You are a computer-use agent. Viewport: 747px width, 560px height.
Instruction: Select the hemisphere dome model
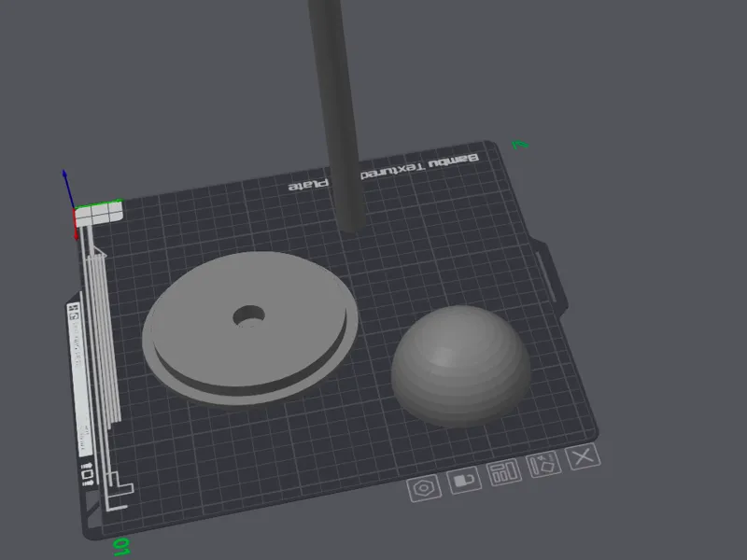pyautogui.click(x=460, y=366)
